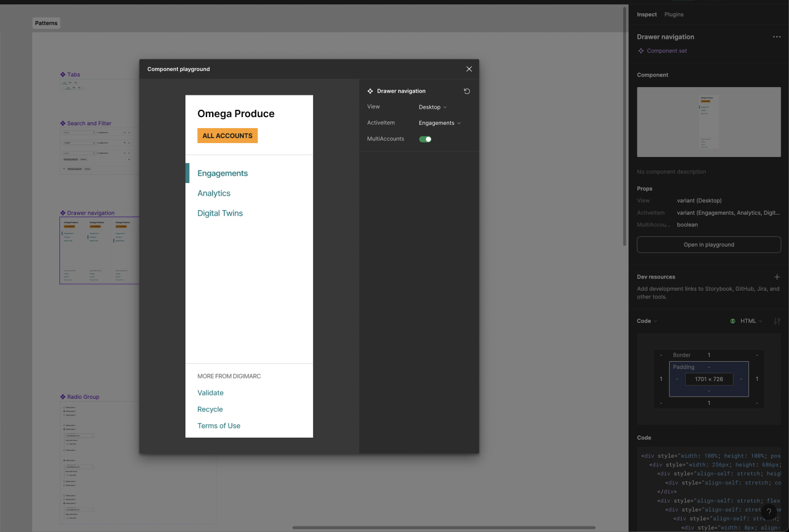Select the Radio Group component label
Viewport: 789px width, 532px height.
(x=83, y=397)
